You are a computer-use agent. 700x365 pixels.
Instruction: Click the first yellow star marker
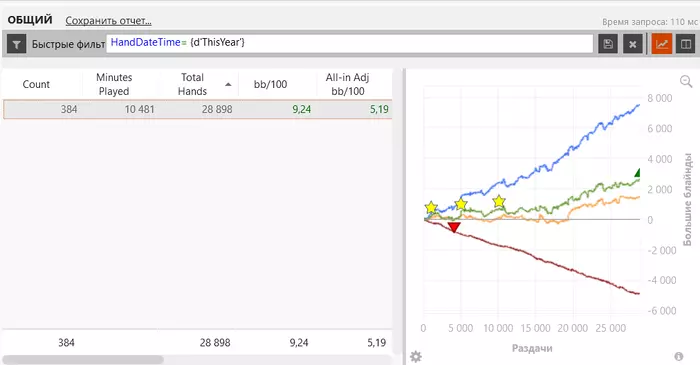[x=431, y=207]
